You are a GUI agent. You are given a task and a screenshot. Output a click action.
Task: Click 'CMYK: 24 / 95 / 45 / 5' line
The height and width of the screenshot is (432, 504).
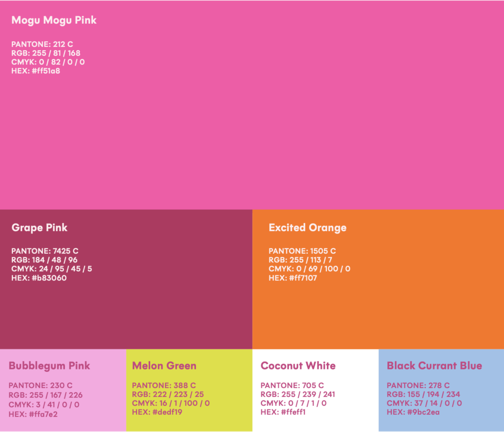[52, 269]
